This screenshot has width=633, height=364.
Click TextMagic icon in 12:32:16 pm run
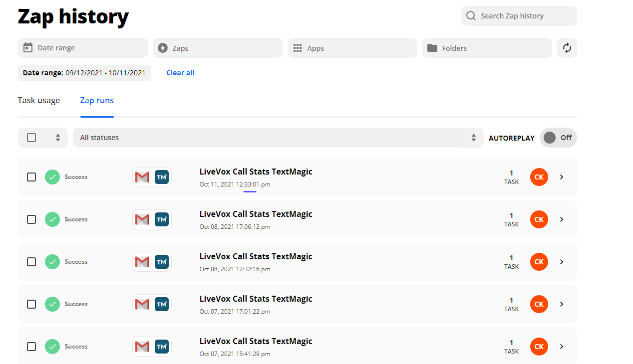coord(162,262)
